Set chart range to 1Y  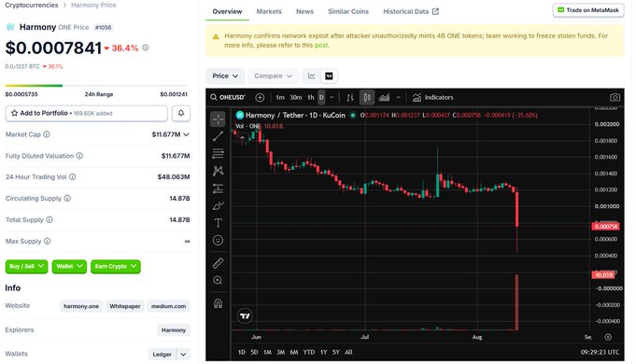click(x=323, y=352)
